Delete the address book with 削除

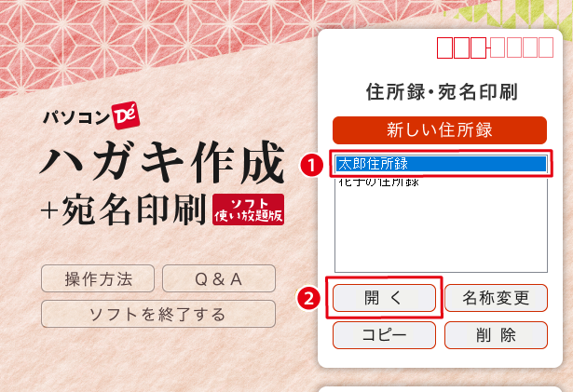496,335
